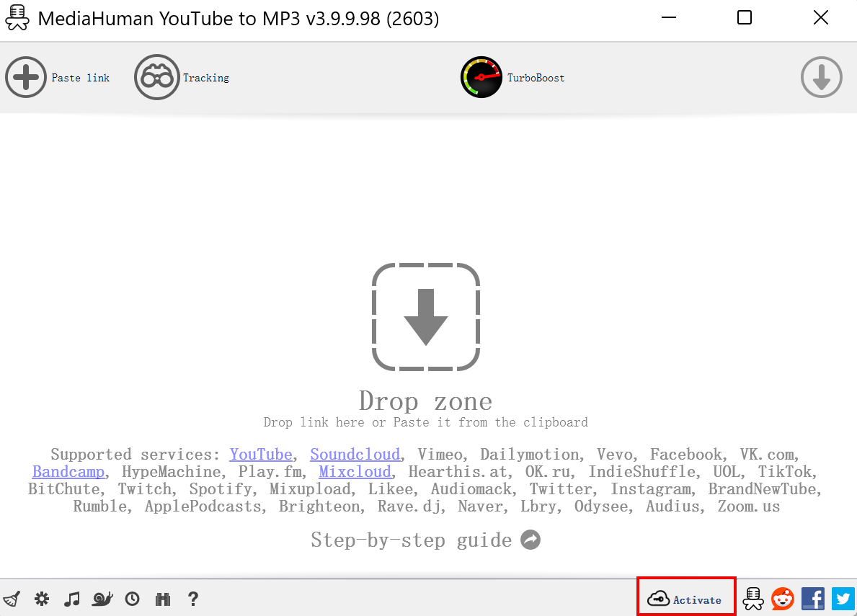
Task: Click the music note icon
Action: pyautogui.click(x=71, y=599)
